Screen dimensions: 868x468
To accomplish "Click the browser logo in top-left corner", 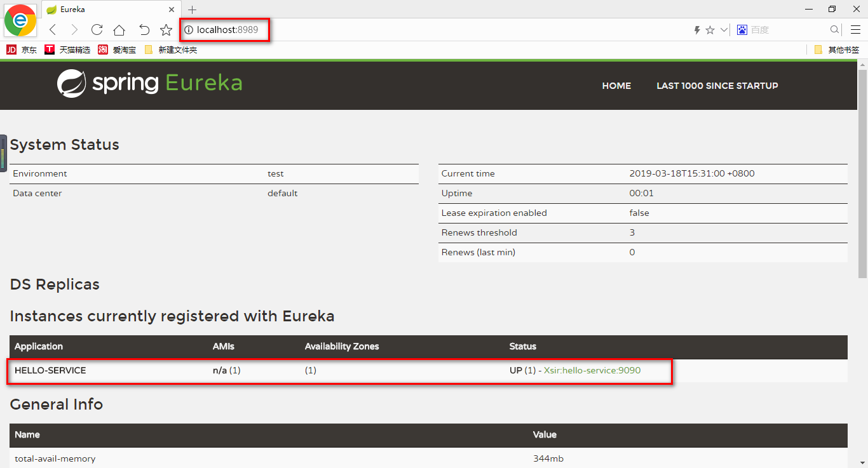I will click(x=20, y=20).
